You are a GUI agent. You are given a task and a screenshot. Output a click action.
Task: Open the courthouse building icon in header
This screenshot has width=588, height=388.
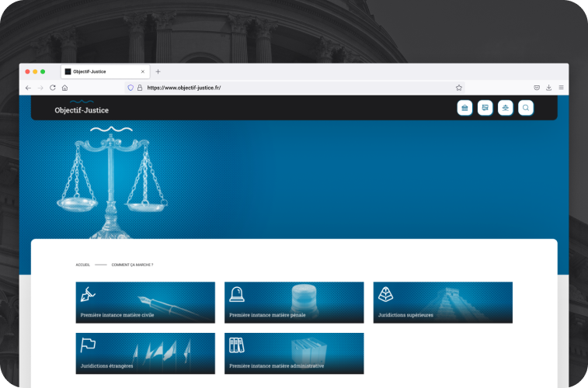point(464,108)
